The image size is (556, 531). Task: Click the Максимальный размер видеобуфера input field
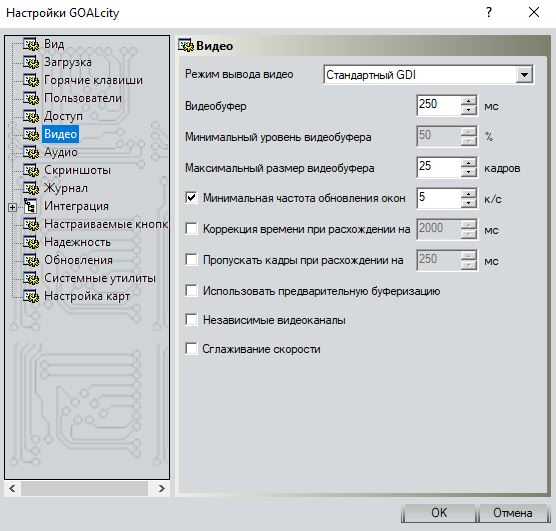tap(439, 167)
